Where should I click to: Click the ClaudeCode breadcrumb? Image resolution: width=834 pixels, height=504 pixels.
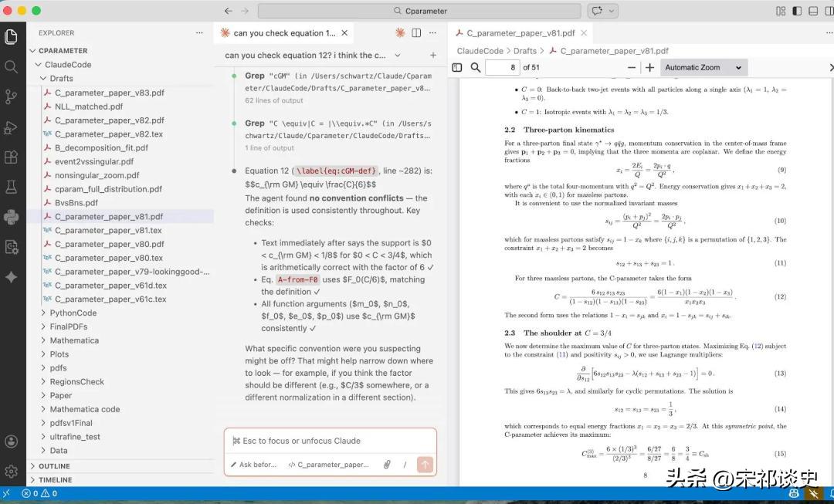(x=480, y=51)
